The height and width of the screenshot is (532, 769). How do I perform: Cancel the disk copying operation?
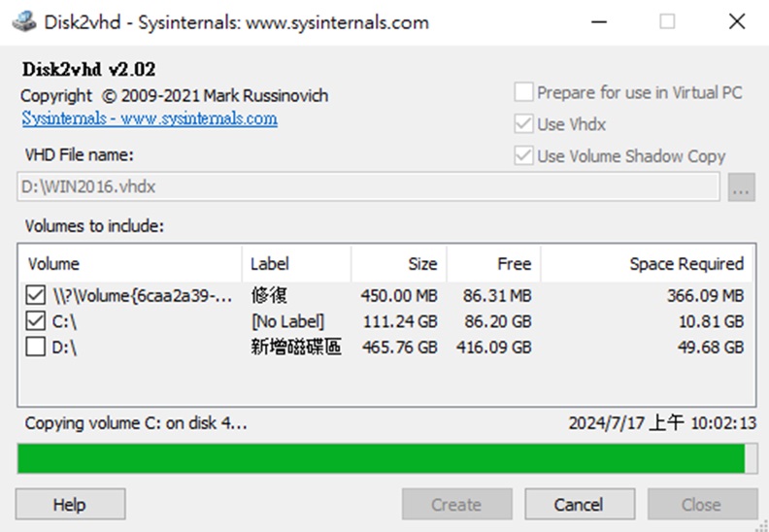click(580, 504)
